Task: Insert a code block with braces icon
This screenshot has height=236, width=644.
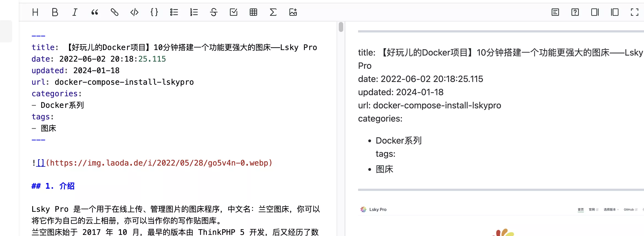Action: 154,12
